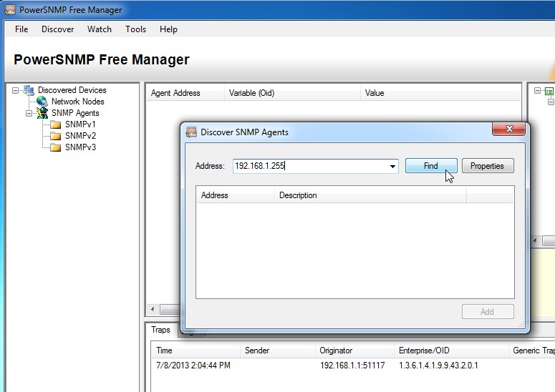Click the Agent Address column header
The width and height of the screenshot is (555, 392).
click(185, 93)
